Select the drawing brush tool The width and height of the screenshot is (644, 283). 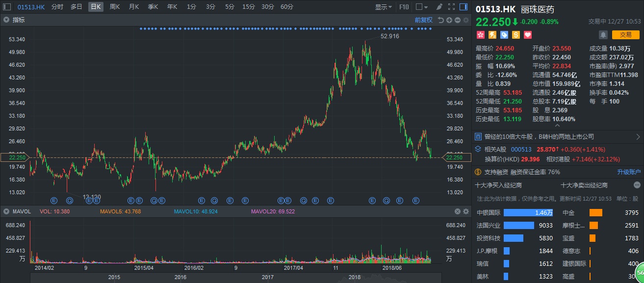click(x=439, y=7)
